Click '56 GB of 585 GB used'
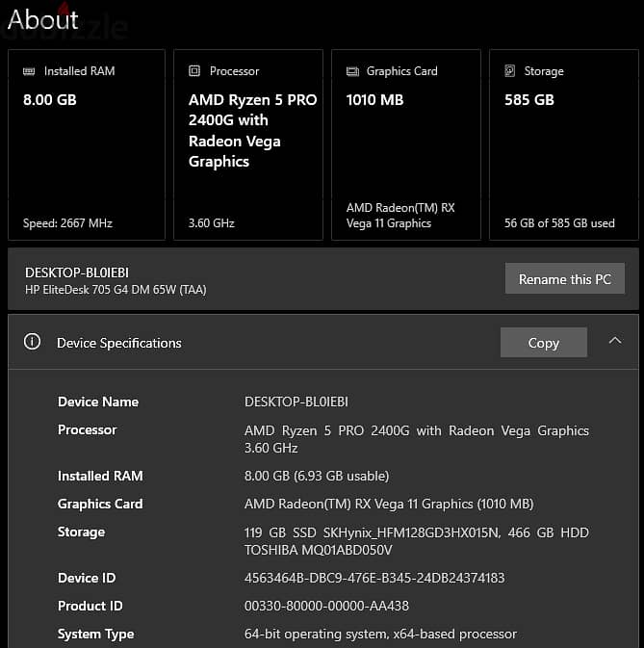 (559, 223)
